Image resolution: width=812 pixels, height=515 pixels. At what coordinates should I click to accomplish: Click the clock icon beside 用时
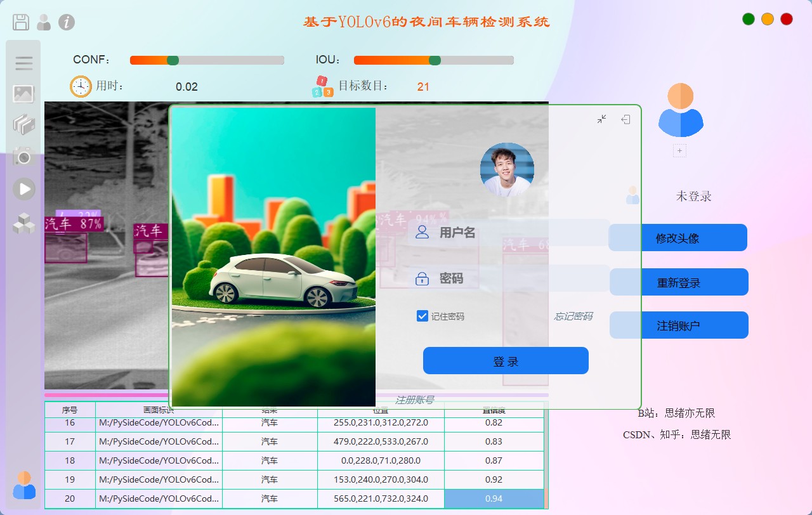81,86
